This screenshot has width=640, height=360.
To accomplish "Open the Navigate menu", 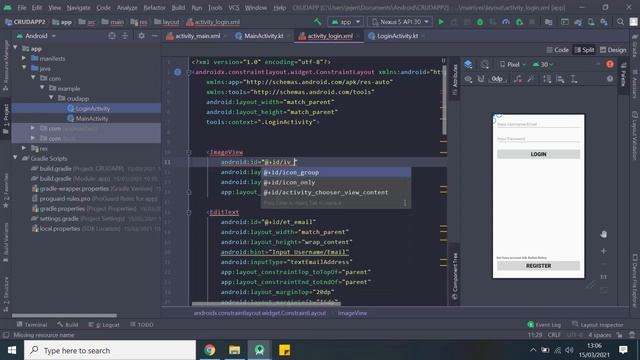I will 78,8.
